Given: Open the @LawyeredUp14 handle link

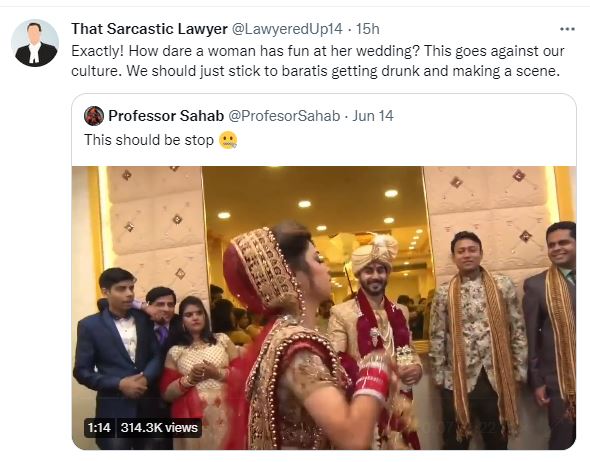Looking at the screenshot, I should (287, 29).
